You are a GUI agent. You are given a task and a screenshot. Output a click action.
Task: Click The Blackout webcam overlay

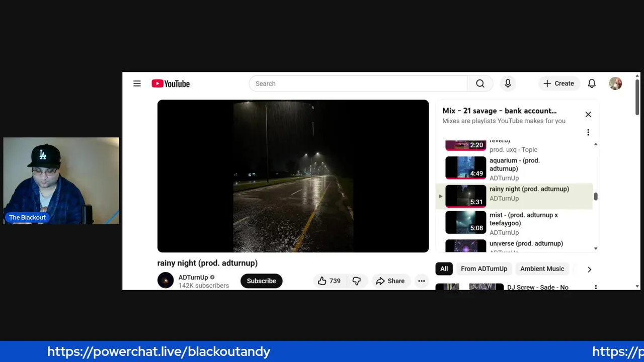tap(61, 180)
